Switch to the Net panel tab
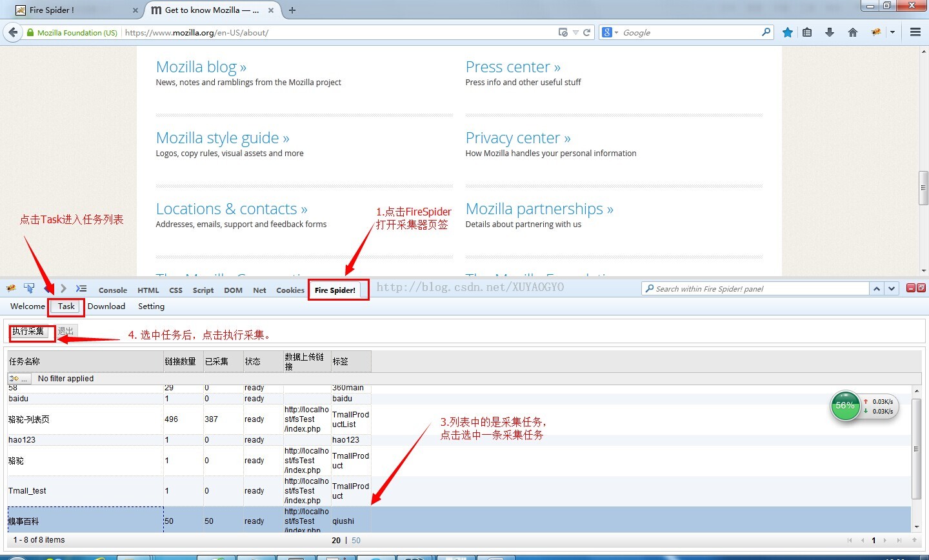 click(x=259, y=290)
